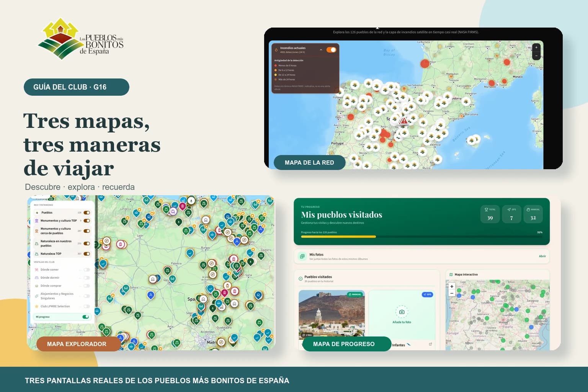This screenshot has width=588, height=392.
Task: Click the map icon beside Mapa interactivo
Action: 451,274
